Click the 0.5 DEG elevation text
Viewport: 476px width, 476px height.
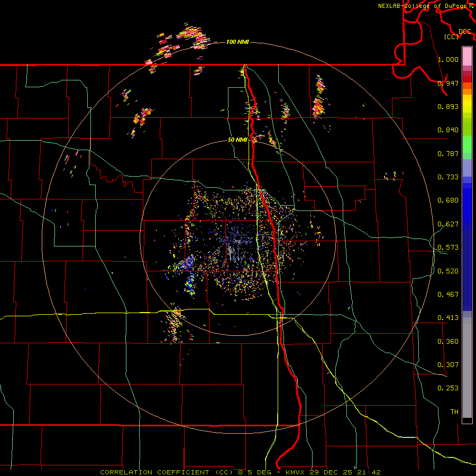(255, 472)
